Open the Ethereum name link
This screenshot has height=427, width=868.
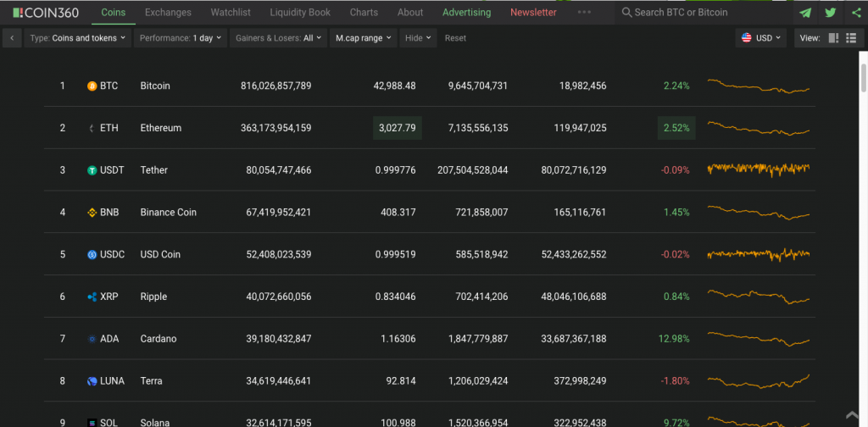coord(161,128)
